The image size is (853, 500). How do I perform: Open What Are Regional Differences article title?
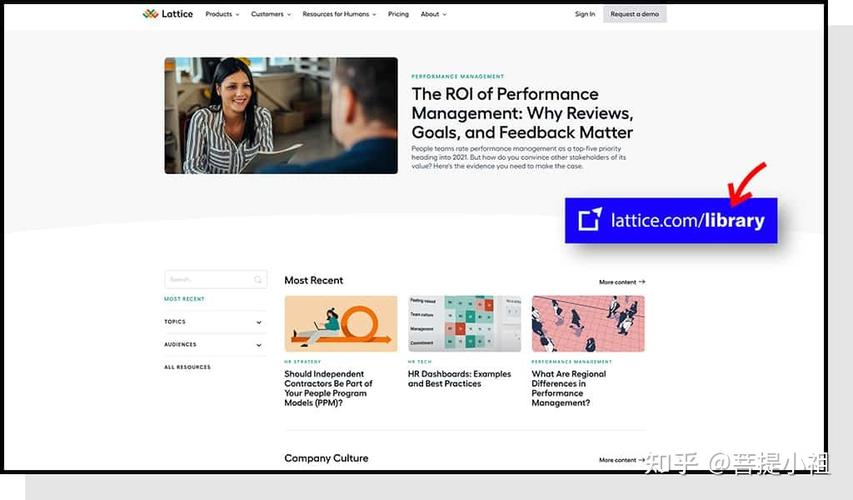tap(568, 388)
